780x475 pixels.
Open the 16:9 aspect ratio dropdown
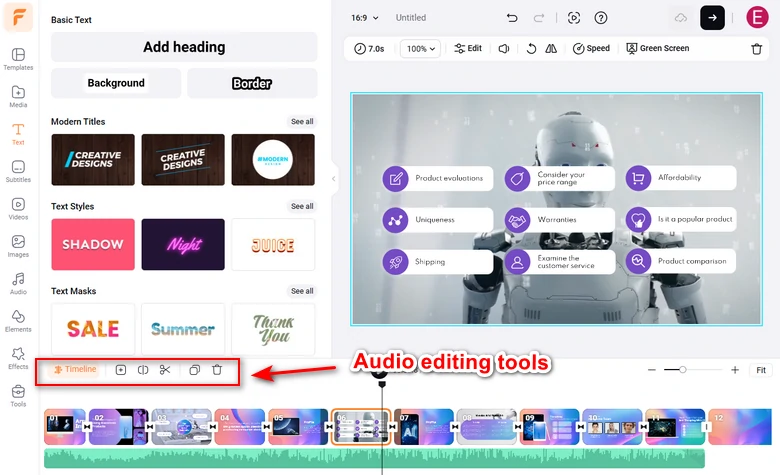tap(365, 18)
